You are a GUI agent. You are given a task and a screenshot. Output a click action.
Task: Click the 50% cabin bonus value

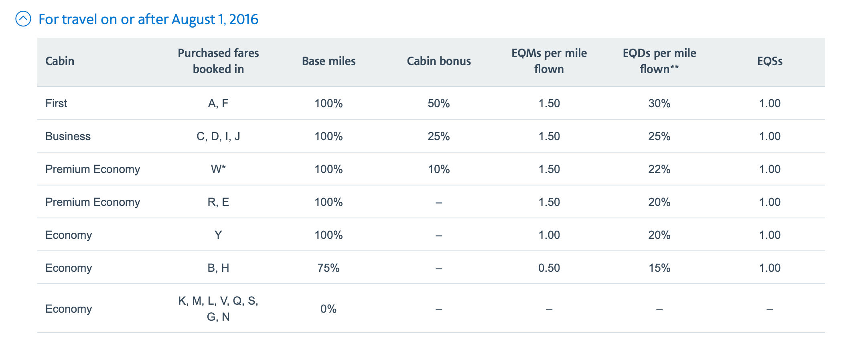[438, 103]
